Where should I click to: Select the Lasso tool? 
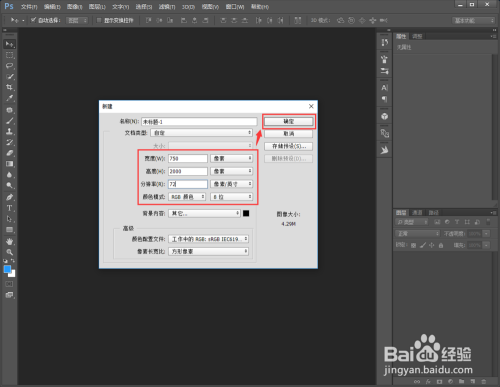(9, 66)
